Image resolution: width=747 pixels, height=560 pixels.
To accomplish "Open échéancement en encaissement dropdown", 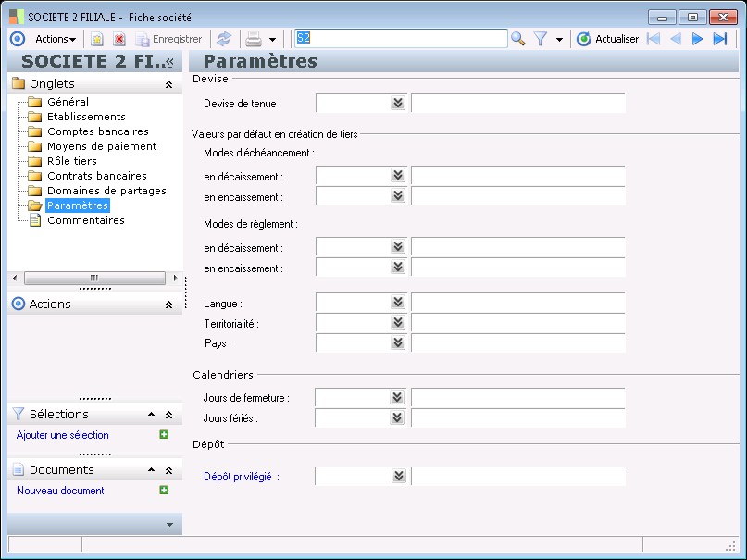I will point(398,195).
